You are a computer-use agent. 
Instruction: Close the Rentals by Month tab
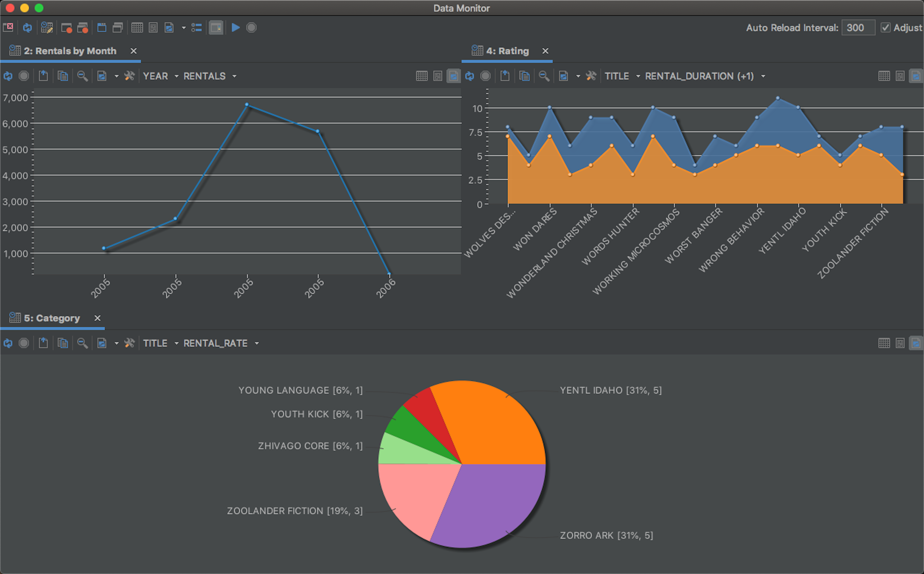(133, 51)
